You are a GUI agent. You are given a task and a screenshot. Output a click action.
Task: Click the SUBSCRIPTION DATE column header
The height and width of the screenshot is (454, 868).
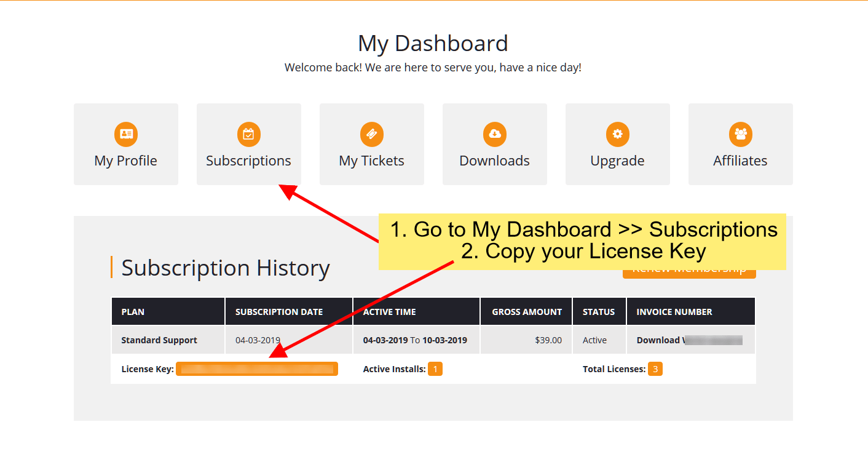click(289, 312)
